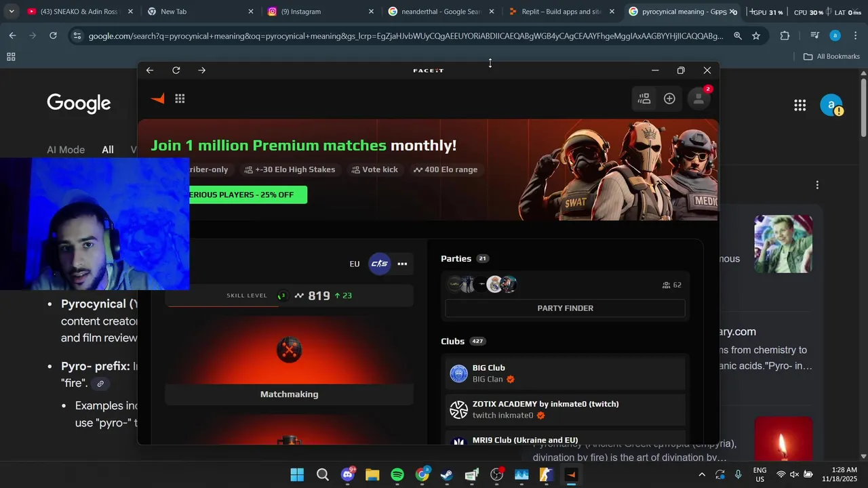Open Spotify from the taskbar
The image size is (868, 488).
pyautogui.click(x=397, y=475)
